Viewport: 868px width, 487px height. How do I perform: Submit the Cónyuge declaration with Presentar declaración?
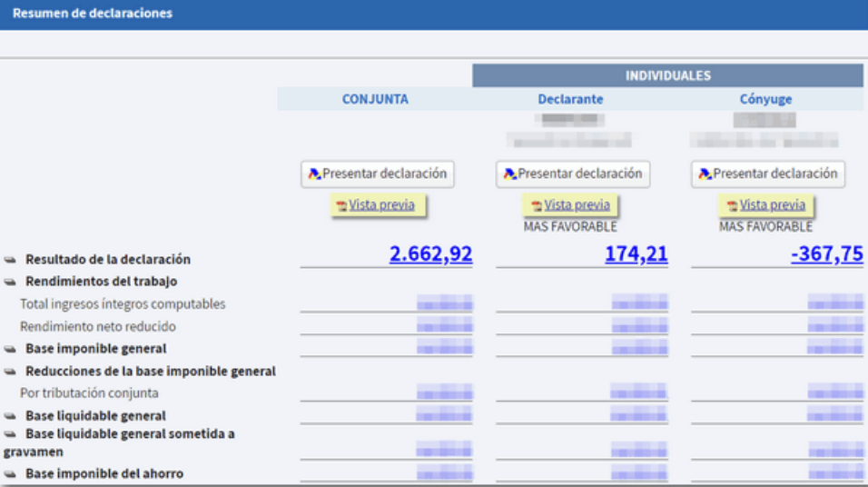tap(767, 174)
